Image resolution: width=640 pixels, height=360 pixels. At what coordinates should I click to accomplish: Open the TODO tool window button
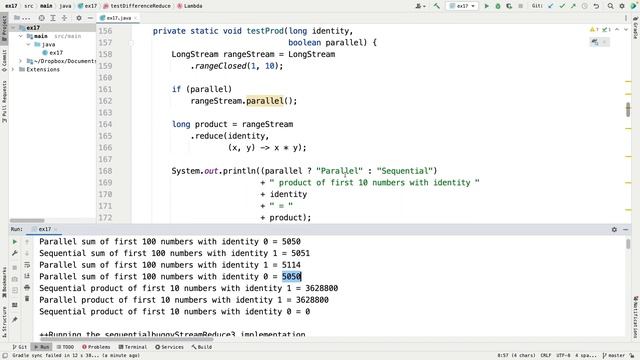(65, 347)
